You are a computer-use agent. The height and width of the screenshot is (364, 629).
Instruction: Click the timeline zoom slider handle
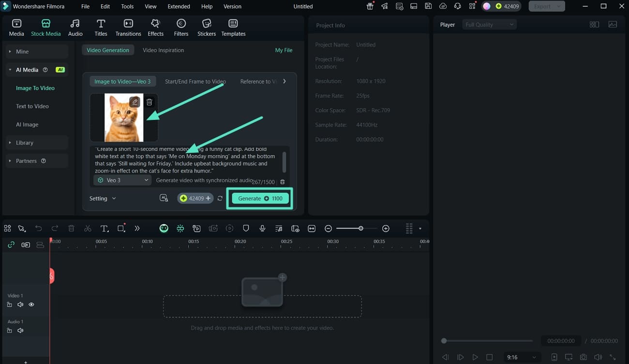(360, 228)
